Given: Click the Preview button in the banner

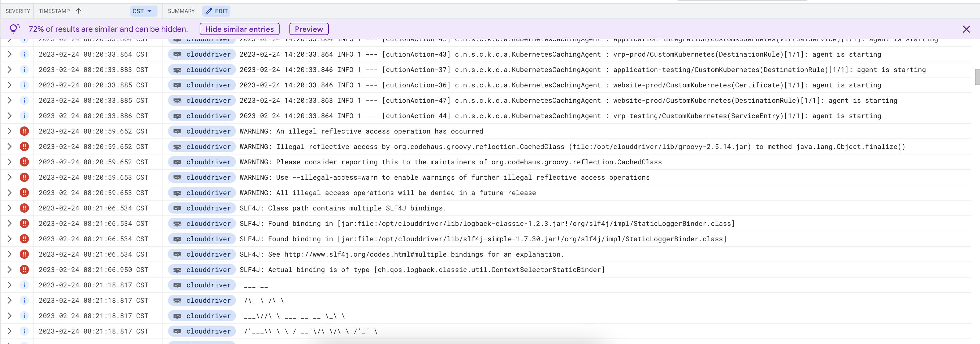Looking at the screenshot, I should 309,29.
